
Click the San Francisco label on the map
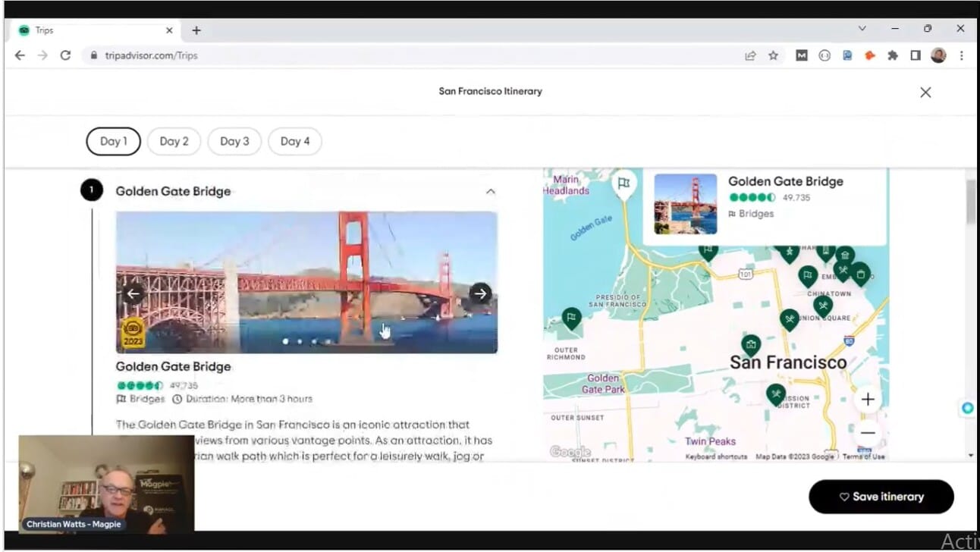pyautogui.click(x=788, y=362)
